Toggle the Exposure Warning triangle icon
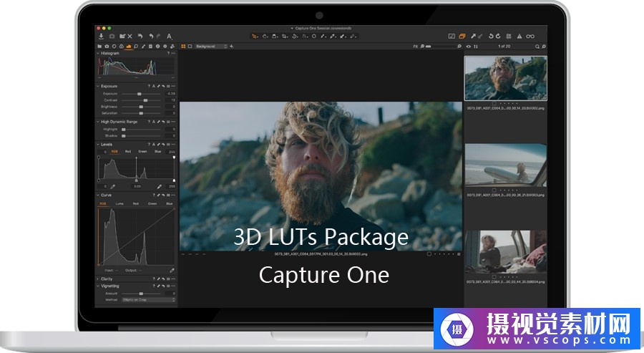Viewport: 644px width, 353px height. 519,37
